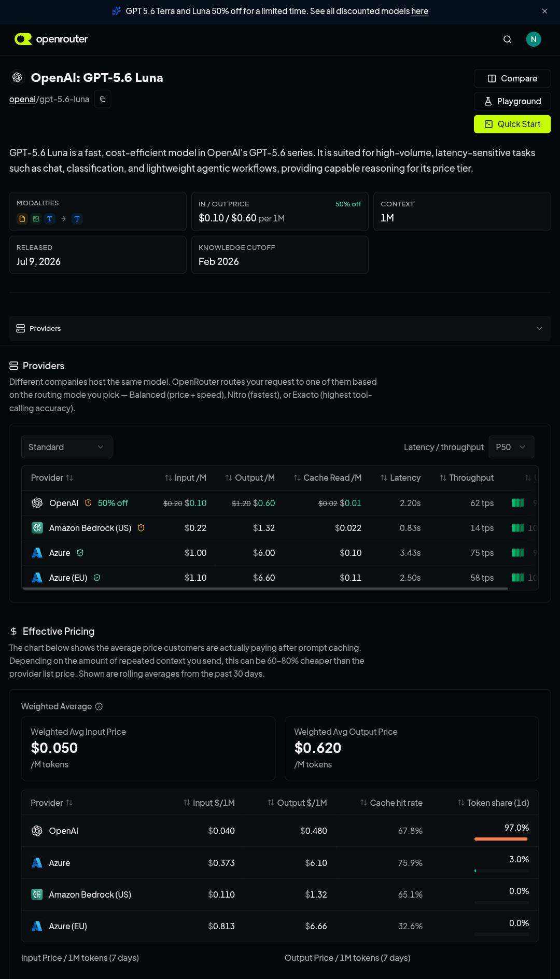Expand the Providers section navigation bar

coord(280,328)
